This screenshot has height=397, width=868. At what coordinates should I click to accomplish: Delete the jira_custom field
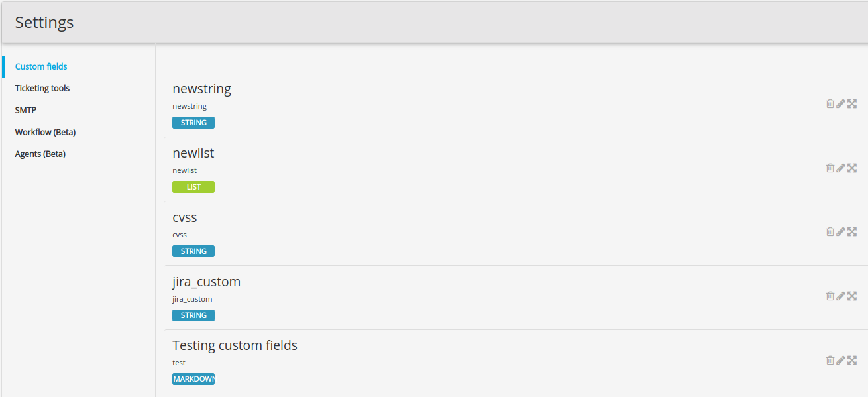(830, 296)
